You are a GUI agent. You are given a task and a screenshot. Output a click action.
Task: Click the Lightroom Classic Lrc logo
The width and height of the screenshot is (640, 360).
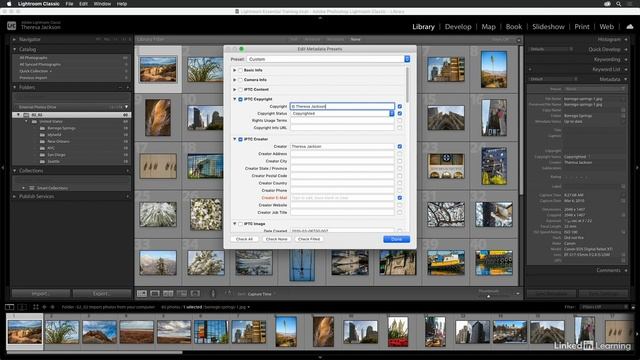coord(11,25)
